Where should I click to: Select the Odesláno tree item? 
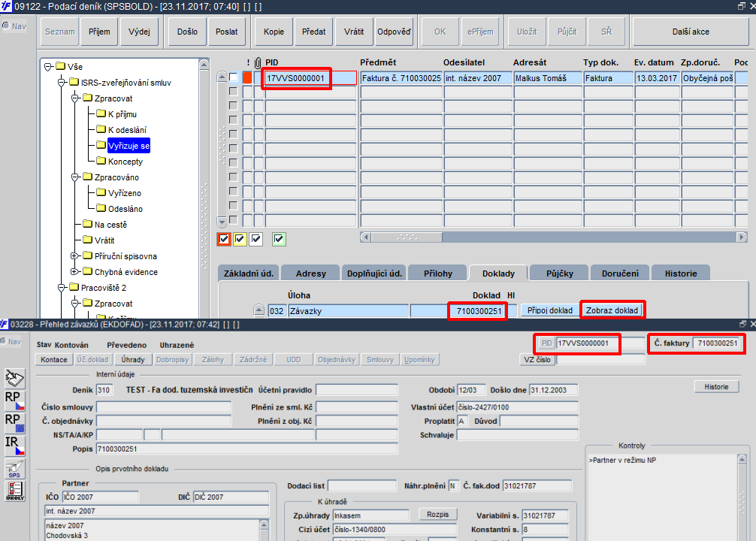tap(125, 209)
